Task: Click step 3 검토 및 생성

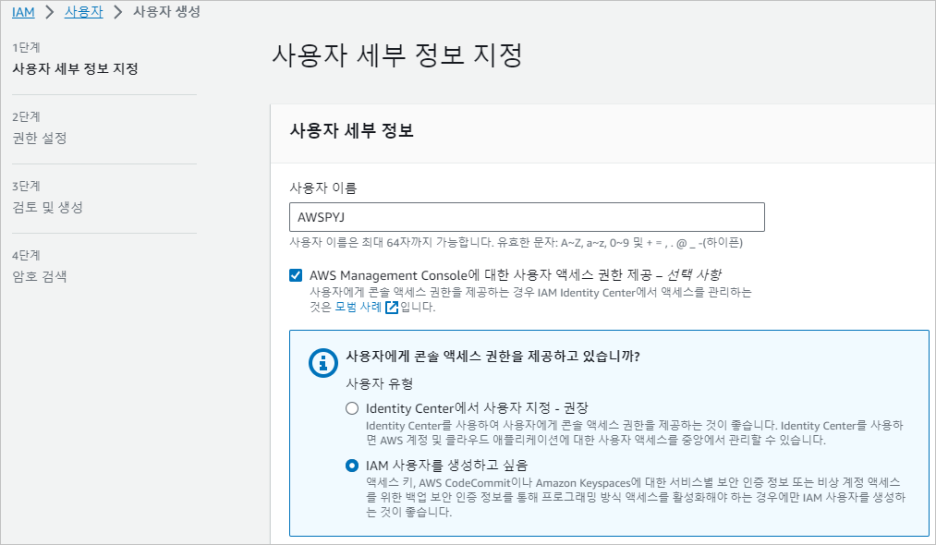Action: [48, 207]
